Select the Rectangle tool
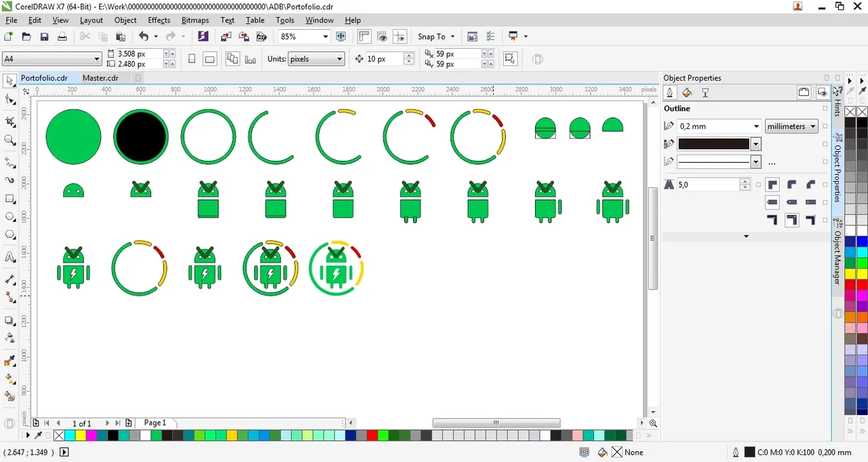Screen dimensions: 868x462 [x=9, y=199]
